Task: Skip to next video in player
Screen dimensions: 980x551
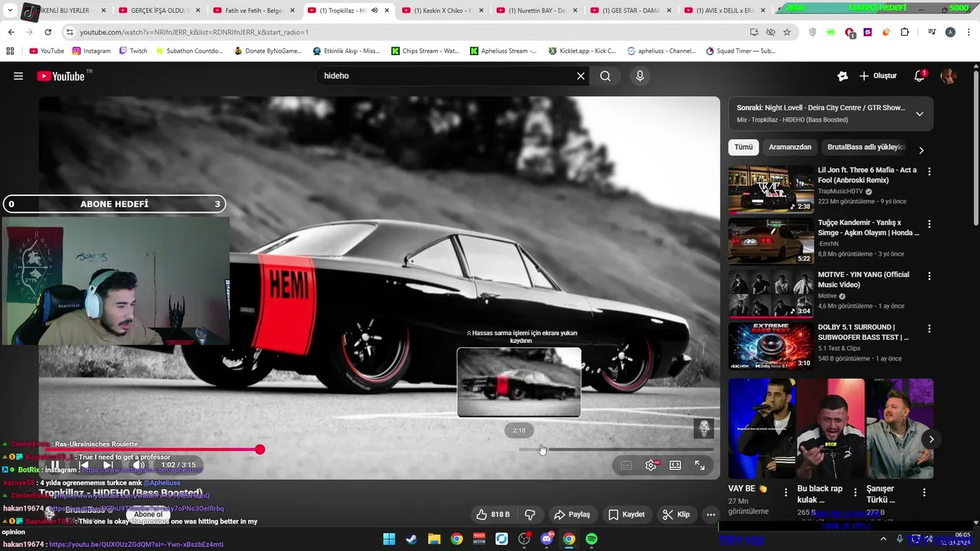Action: click(x=108, y=465)
